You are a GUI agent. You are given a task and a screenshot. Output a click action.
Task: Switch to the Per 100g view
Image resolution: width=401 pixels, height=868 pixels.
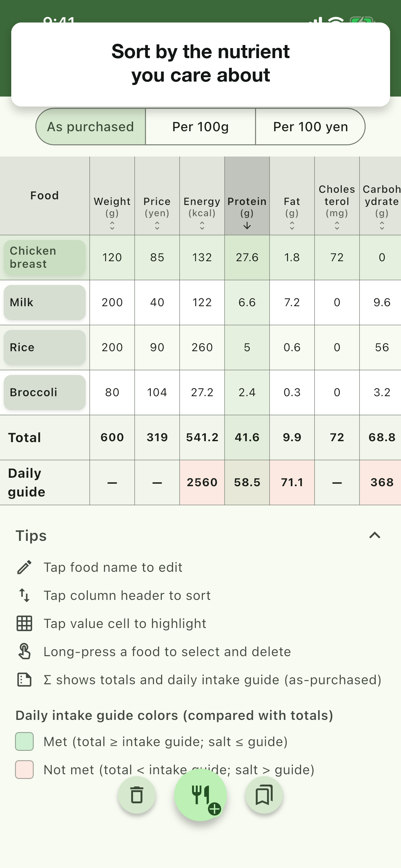pyautogui.click(x=200, y=127)
